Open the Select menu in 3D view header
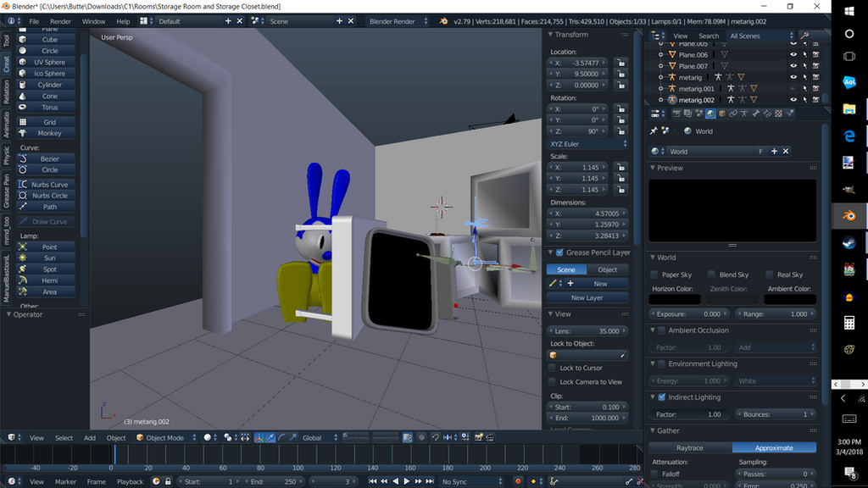868x488 pixels. click(x=64, y=438)
